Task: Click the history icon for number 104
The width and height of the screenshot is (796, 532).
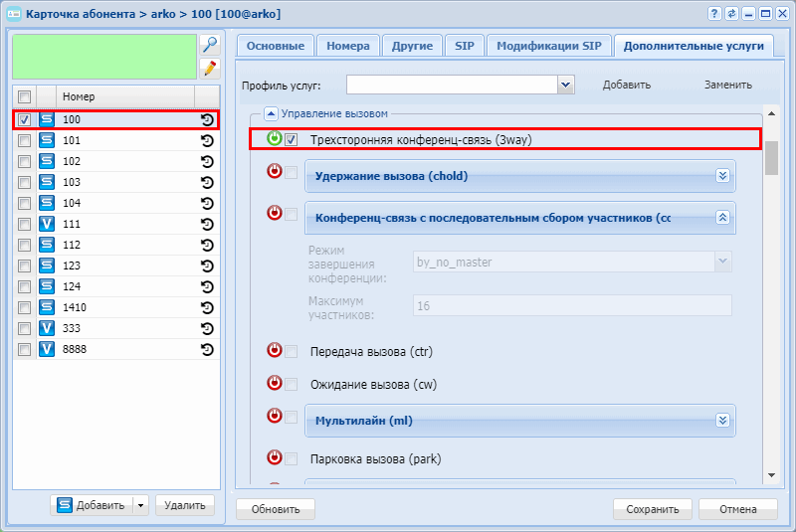Action: 207,204
